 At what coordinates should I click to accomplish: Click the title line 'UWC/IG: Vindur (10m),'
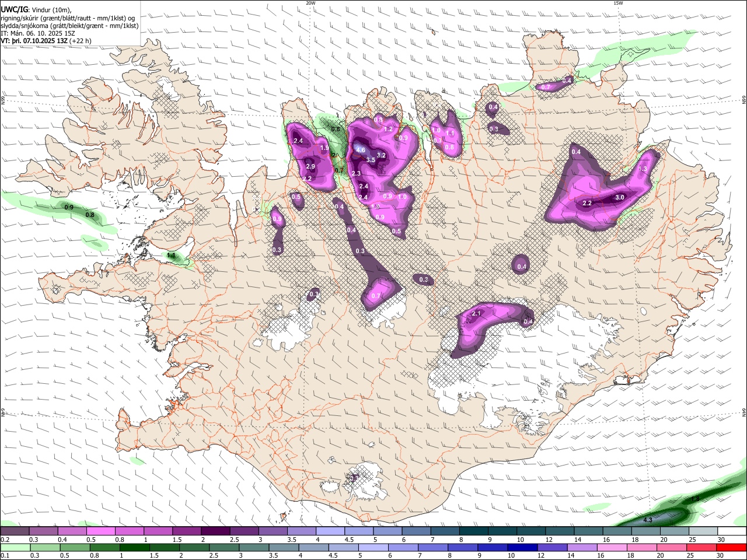coord(36,9)
